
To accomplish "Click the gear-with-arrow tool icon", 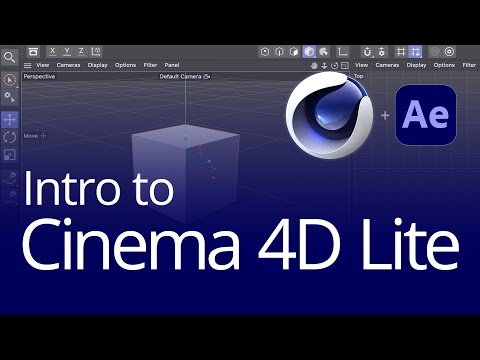I will [x=10, y=97].
